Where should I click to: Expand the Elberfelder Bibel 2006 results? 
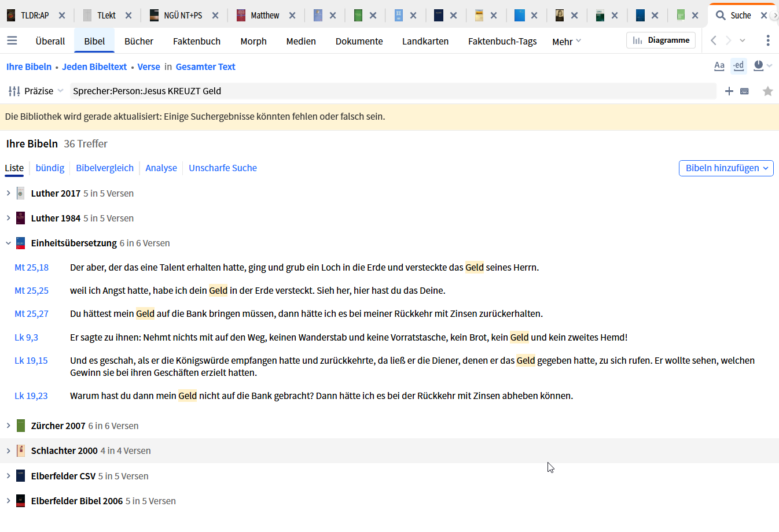(x=8, y=501)
